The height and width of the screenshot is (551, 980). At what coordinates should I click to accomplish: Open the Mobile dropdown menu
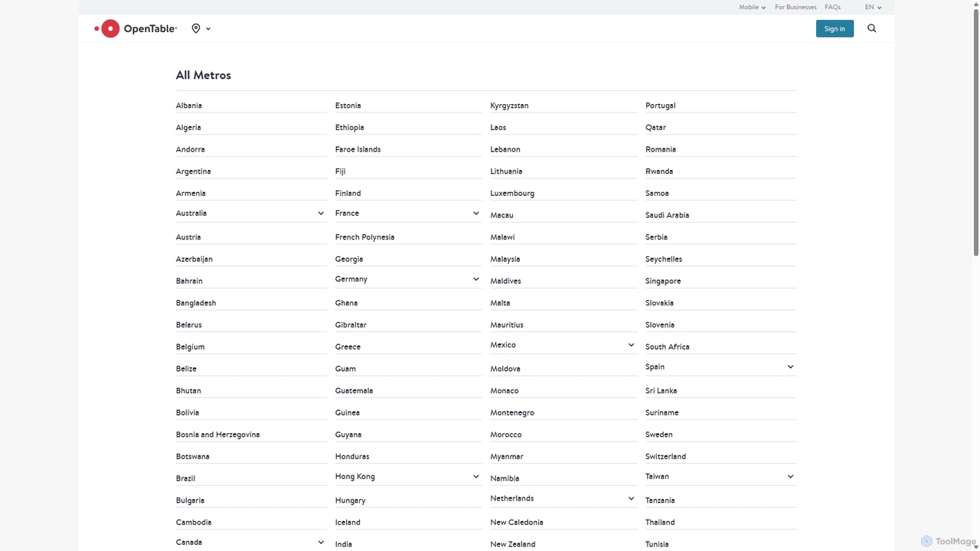point(752,7)
